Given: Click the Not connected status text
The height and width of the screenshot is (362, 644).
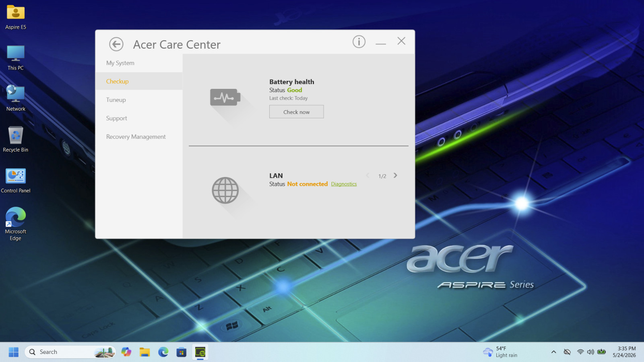Looking at the screenshot, I should click(x=308, y=184).
